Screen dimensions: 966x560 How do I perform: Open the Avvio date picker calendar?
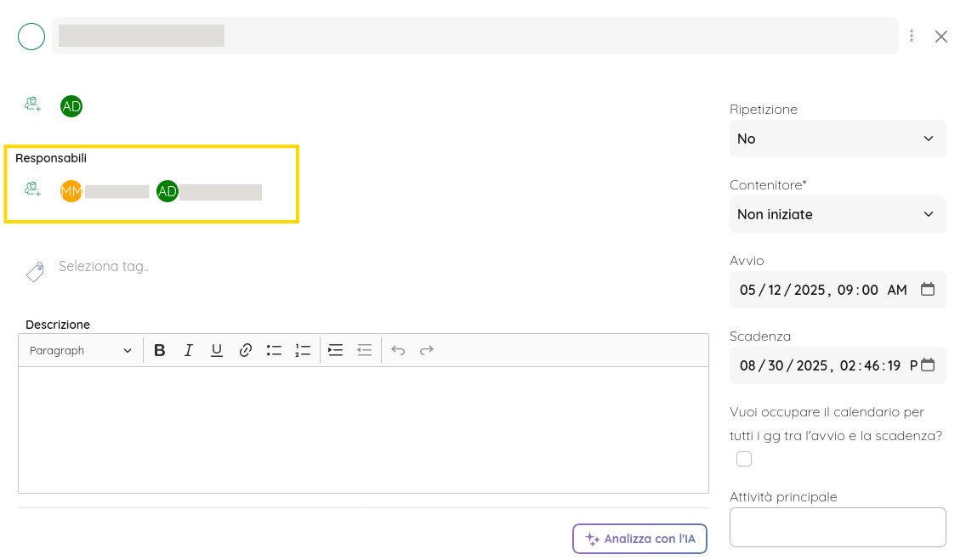(x=929, y=289)
